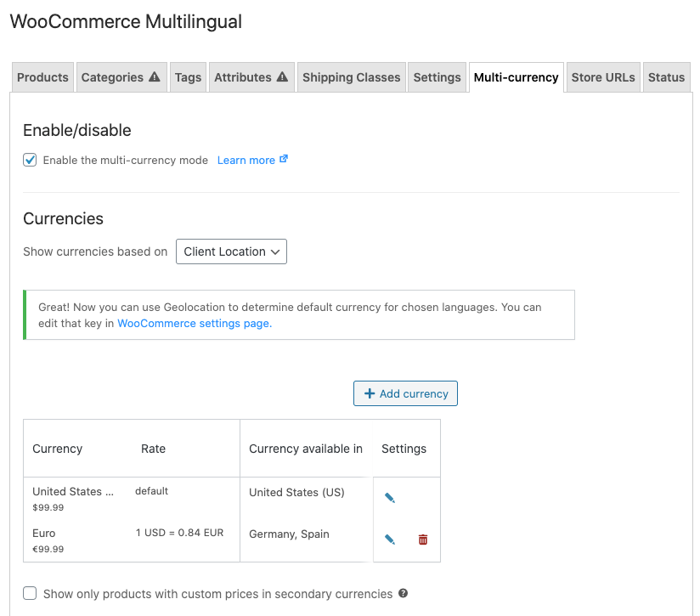700x616 pixels.
Task: Follow the WooCommerce settings page link
Action: [194, 323]
